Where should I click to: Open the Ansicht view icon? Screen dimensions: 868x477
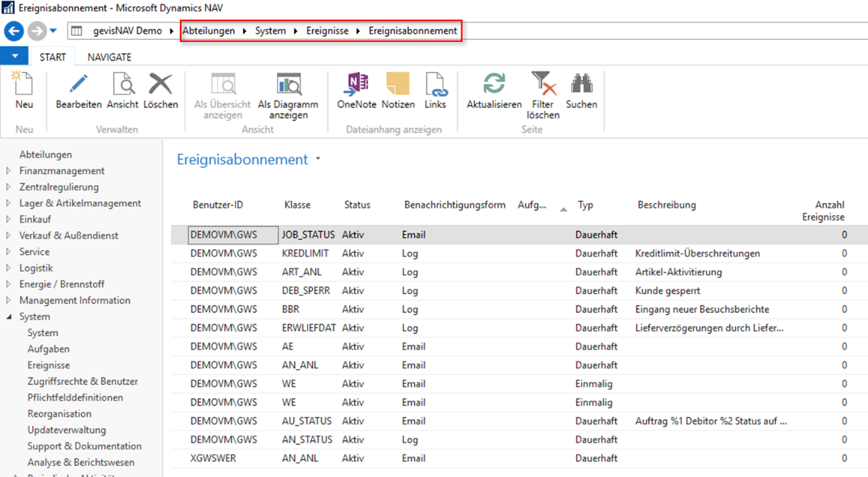[123, 85]
